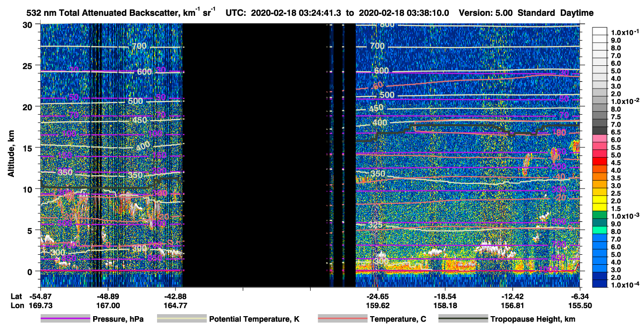Screen dimensions: 644x330
Task: Click latitude value '-6.34'
Action: pyautogui.click(x=580, y=296)
